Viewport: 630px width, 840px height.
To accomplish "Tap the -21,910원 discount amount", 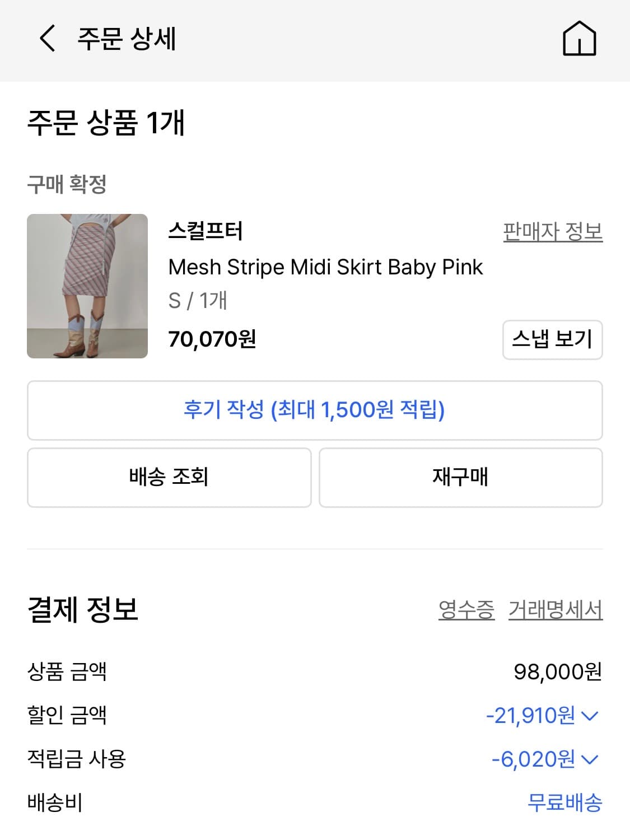I will pyautogui.click(x=530, y=716).
